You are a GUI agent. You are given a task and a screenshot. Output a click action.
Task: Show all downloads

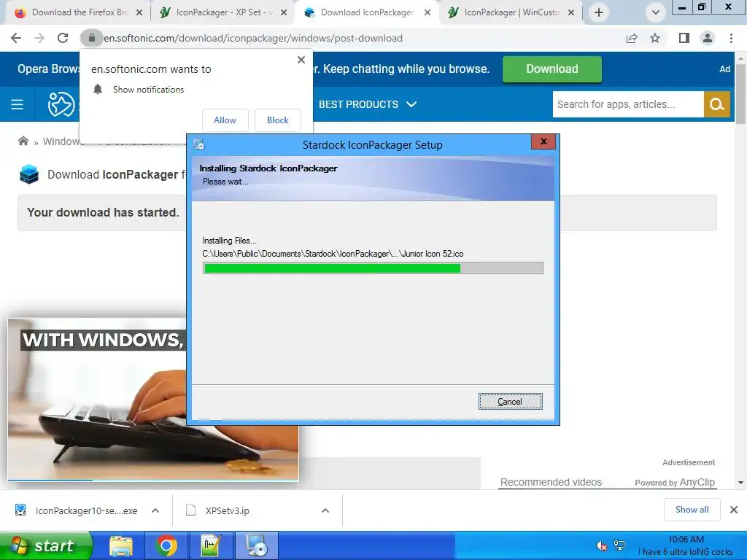tap(692, 510)
